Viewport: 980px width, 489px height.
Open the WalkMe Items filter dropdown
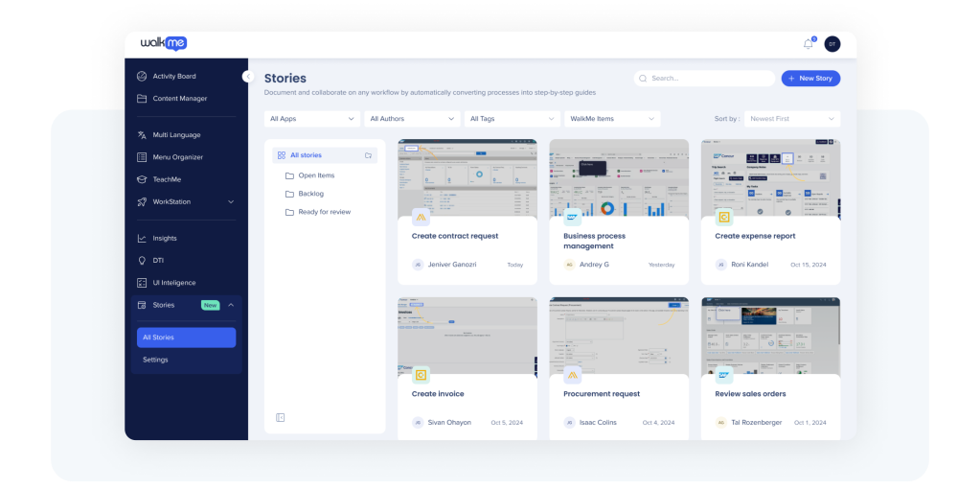pyautogui.click(x=612, y=119)
